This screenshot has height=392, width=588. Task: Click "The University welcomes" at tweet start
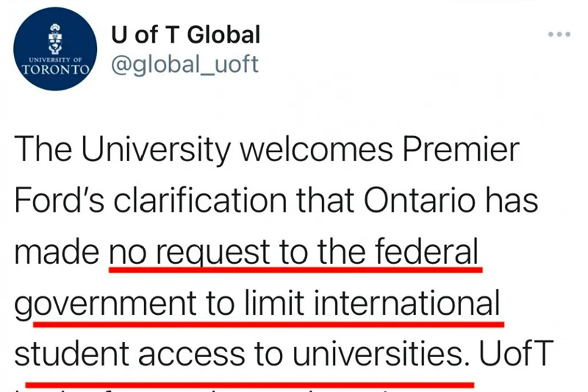click(x=204, y=149)
